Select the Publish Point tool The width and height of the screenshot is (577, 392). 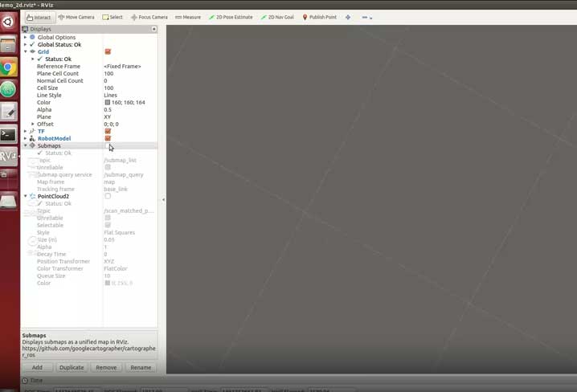coord(320,17)
